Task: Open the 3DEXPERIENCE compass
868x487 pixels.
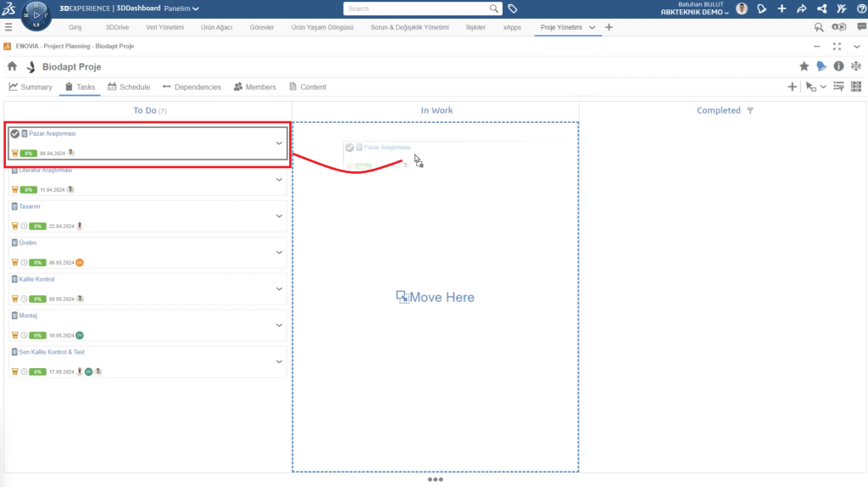Action: (36, 15)
